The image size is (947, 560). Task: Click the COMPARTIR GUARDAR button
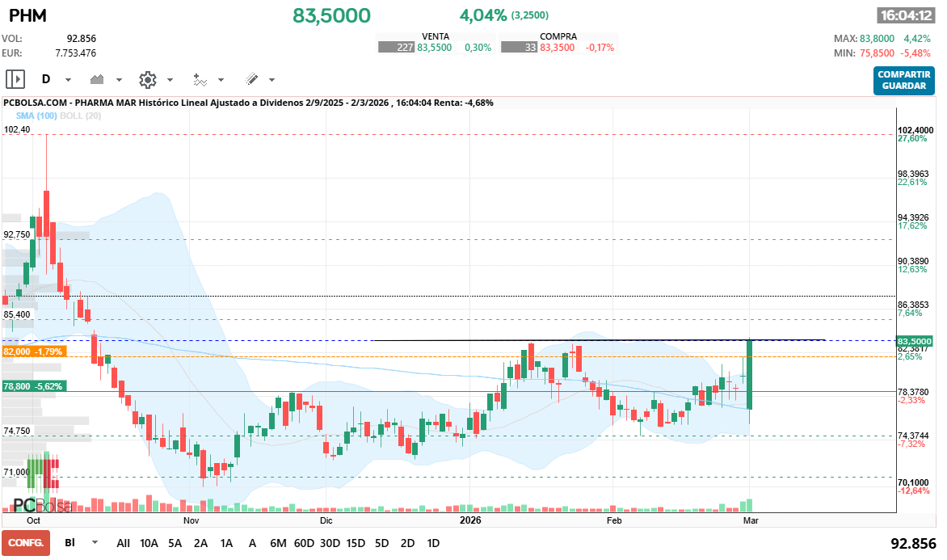coord(903,81)
